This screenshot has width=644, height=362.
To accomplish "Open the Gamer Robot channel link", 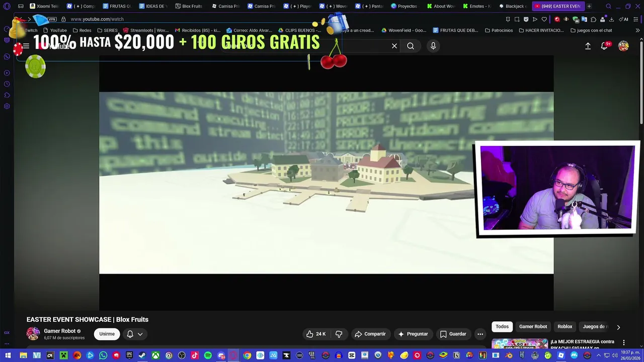I will pyautogui.click(x=59, y=331).
